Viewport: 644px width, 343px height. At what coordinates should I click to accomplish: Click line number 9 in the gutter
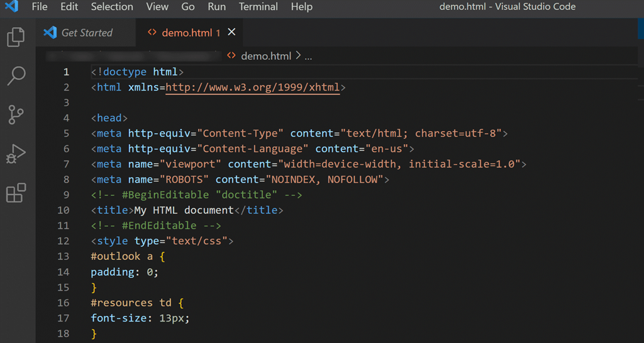[66, 194]
